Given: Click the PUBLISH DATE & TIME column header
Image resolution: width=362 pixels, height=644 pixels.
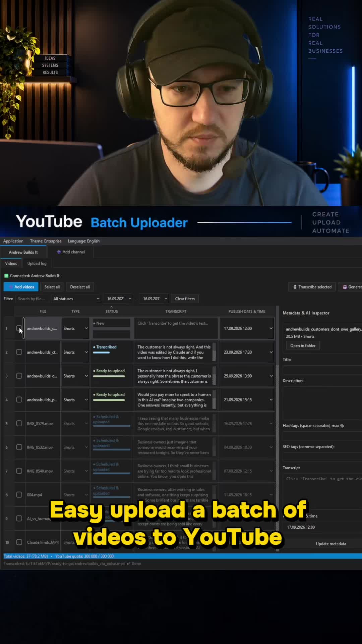Looking at the screenshot, I should [x=247, y=311].
